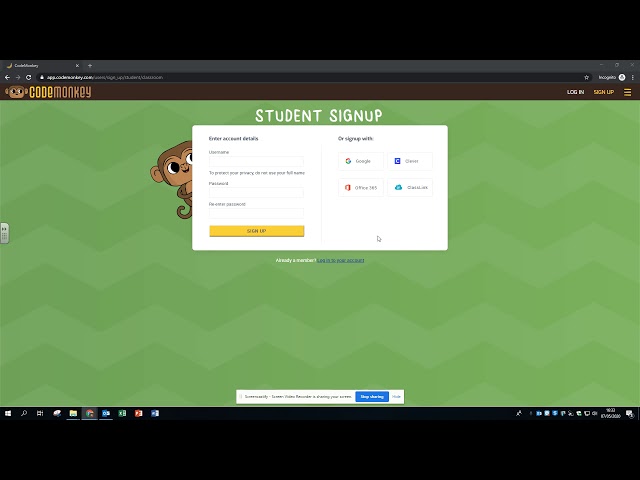Focus the Re-enter password field

(x=256, y=213)
